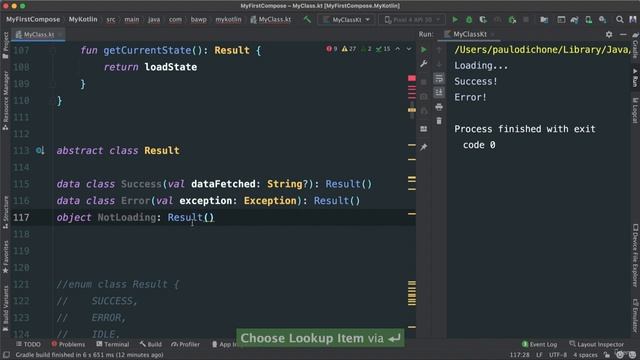Click the Run Anything window icon in toolbar

561,19
